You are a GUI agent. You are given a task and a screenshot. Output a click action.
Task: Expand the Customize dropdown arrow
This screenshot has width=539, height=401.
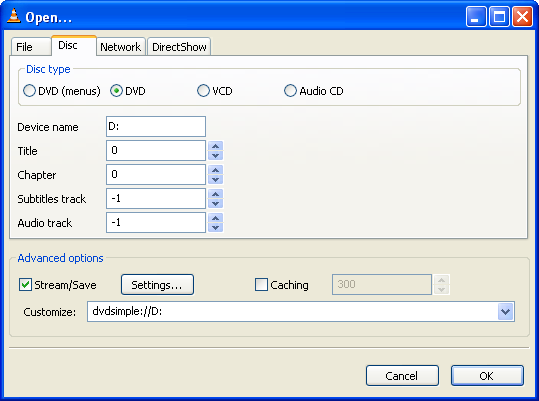pyautogui.click(x=505, y=312)
